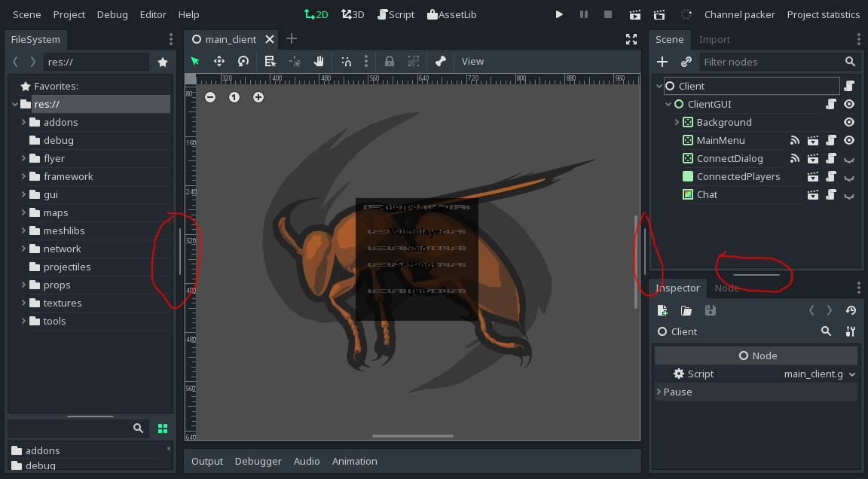
Task: Open the script attached to MainMenu
Action: pyautogui.click(x=831, y=140)
